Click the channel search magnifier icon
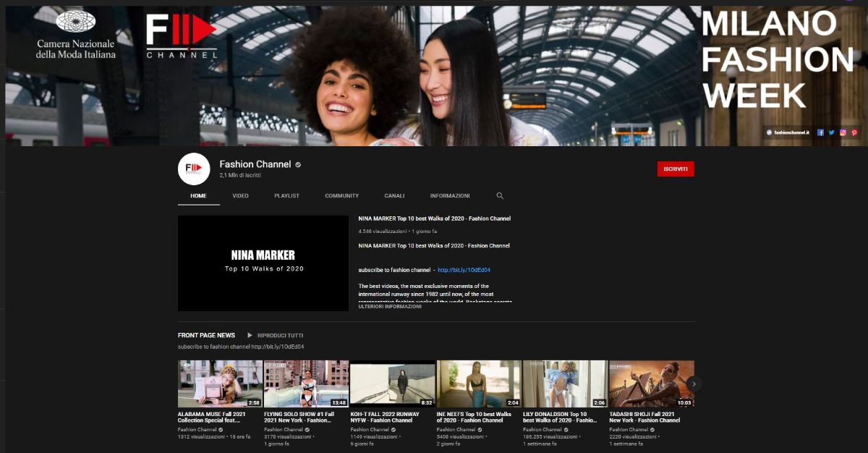This screenshot has width=868, height=453. pos(500,196)
